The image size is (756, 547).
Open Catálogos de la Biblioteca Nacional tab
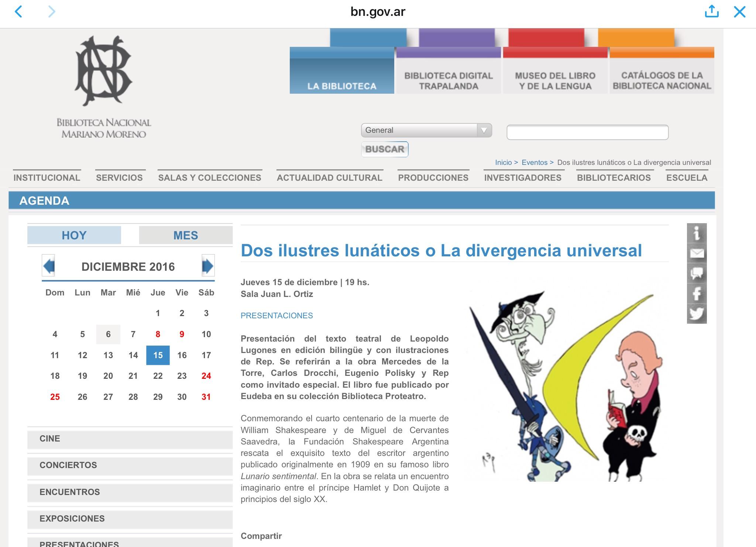coord(662,70)
